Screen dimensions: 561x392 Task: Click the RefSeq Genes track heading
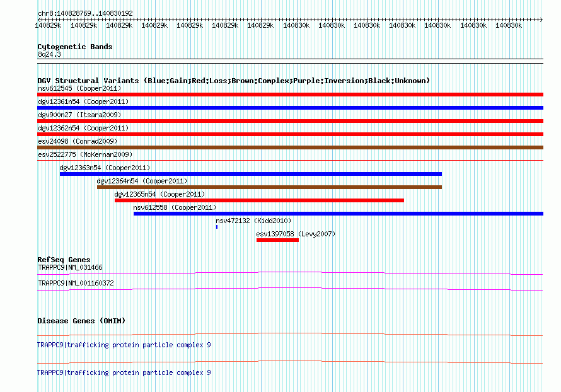(64, 260)
